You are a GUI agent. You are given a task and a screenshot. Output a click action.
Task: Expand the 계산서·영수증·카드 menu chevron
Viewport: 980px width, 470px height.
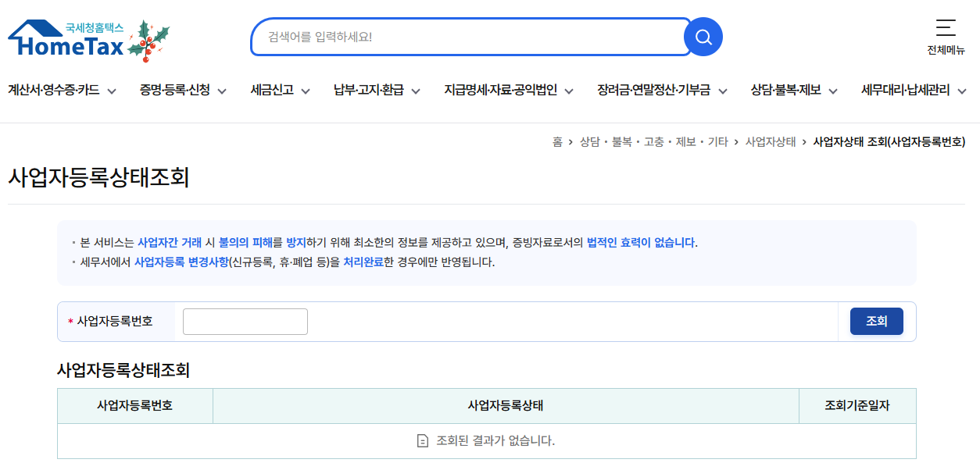pyautogui.click(x=112, y=91)
